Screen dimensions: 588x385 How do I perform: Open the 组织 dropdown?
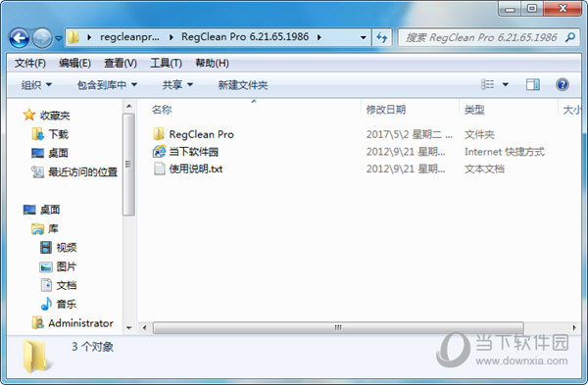coord(36,85)
